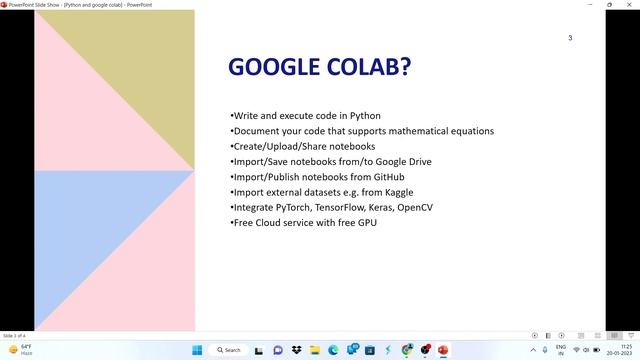Open the slide show menu icon in status bar
Image resolution: width=640 pixels, height=360 pixels.
point(548,336)
